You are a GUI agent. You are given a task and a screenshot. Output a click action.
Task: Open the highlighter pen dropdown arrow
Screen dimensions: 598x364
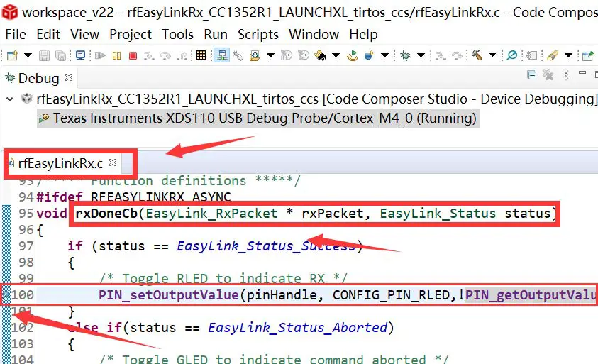pos(568,56)
